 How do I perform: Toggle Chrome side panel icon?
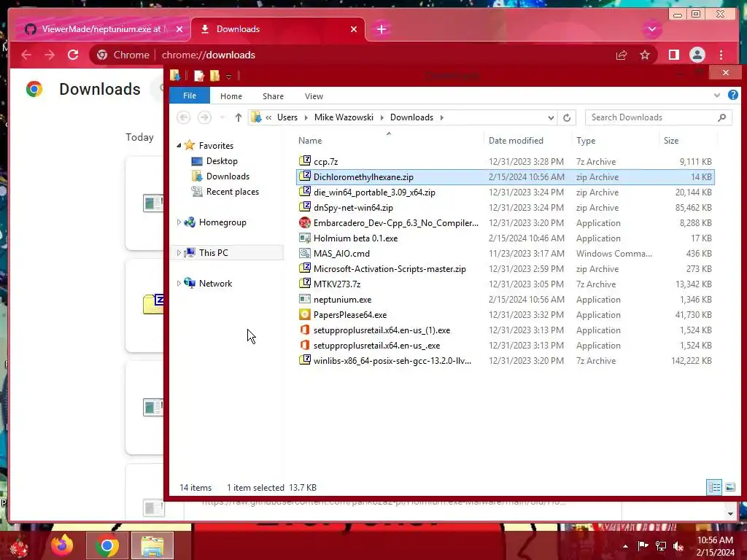673,55
